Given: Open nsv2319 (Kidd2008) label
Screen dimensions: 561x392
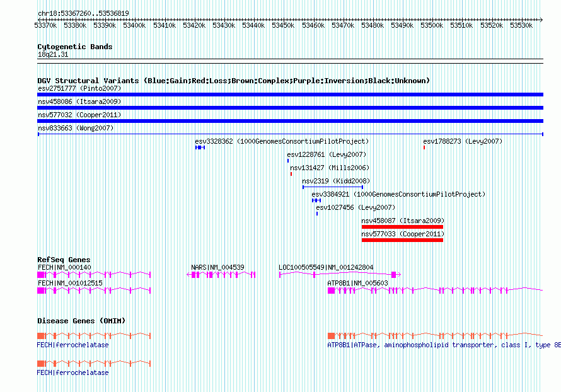Looking at the screenshot, I should [336, 181].
